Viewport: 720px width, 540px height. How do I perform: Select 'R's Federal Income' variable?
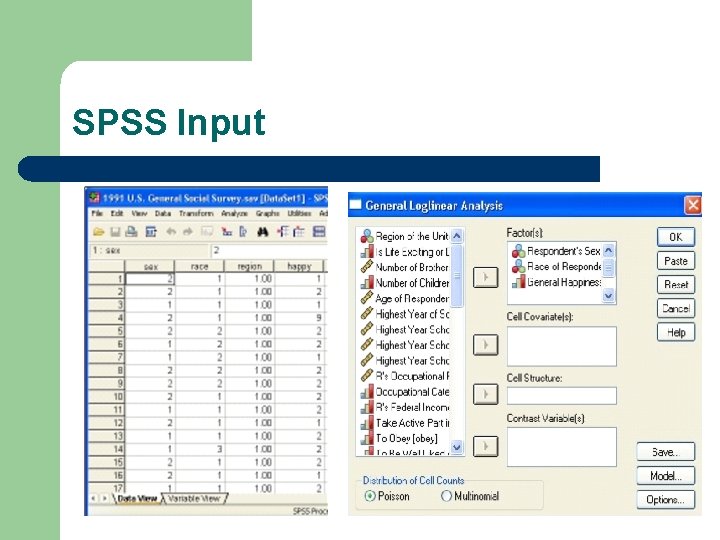(405, 407)
